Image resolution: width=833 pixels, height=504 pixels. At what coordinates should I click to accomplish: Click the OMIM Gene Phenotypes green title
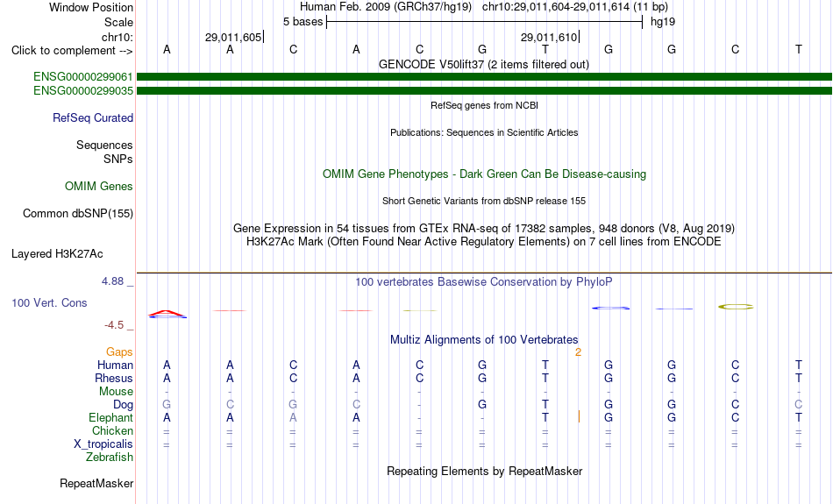pos(484,174)
